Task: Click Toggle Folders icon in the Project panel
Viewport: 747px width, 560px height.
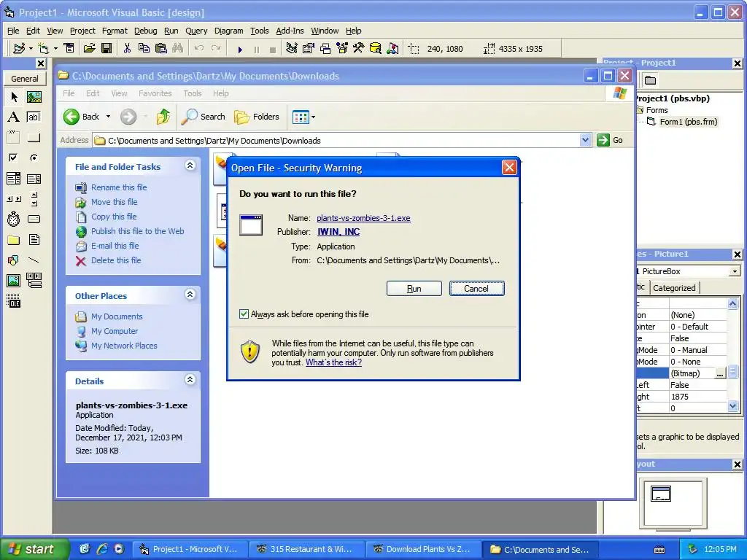Action: [650, 80]
